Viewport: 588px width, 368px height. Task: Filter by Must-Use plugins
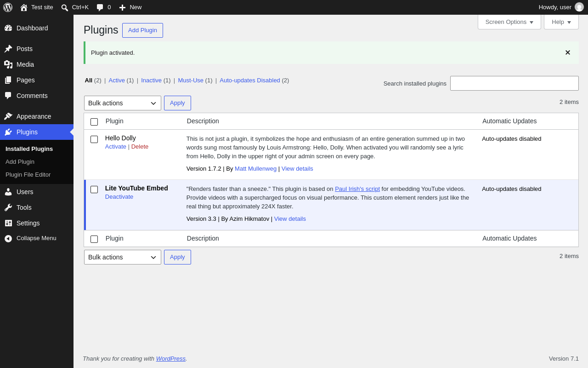coord(191,80)
